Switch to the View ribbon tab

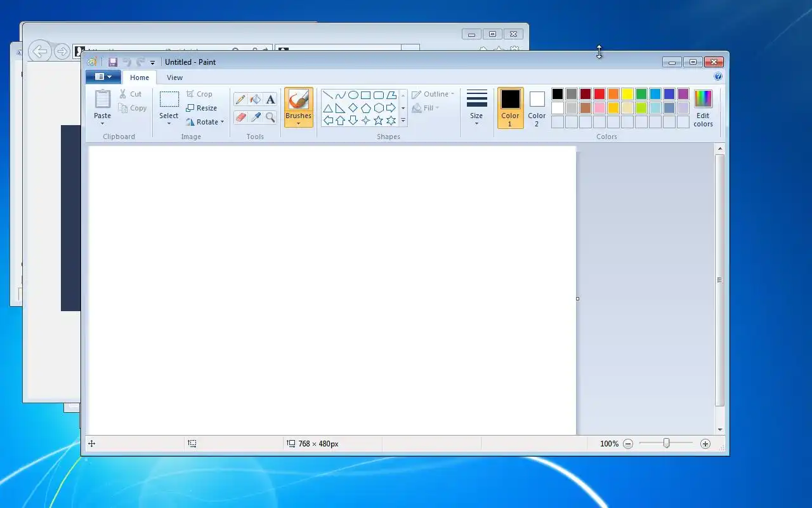[174, 77]
